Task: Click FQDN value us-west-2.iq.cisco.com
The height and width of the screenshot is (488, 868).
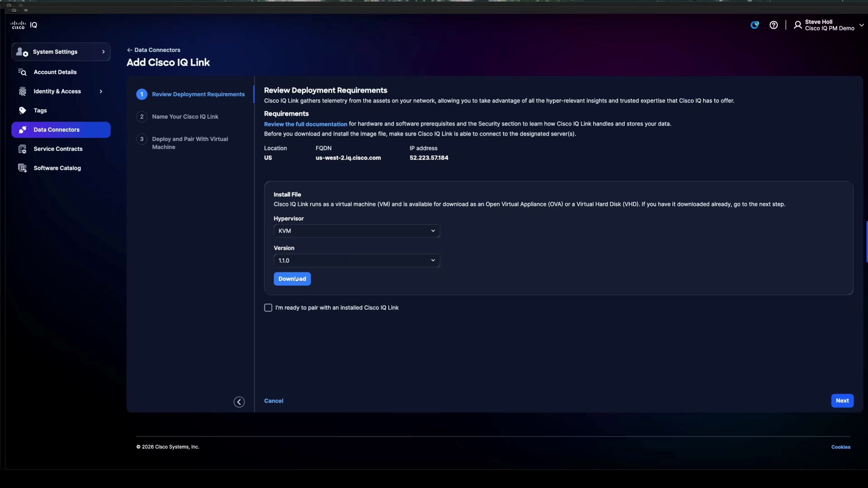Action: pos(348,158)
